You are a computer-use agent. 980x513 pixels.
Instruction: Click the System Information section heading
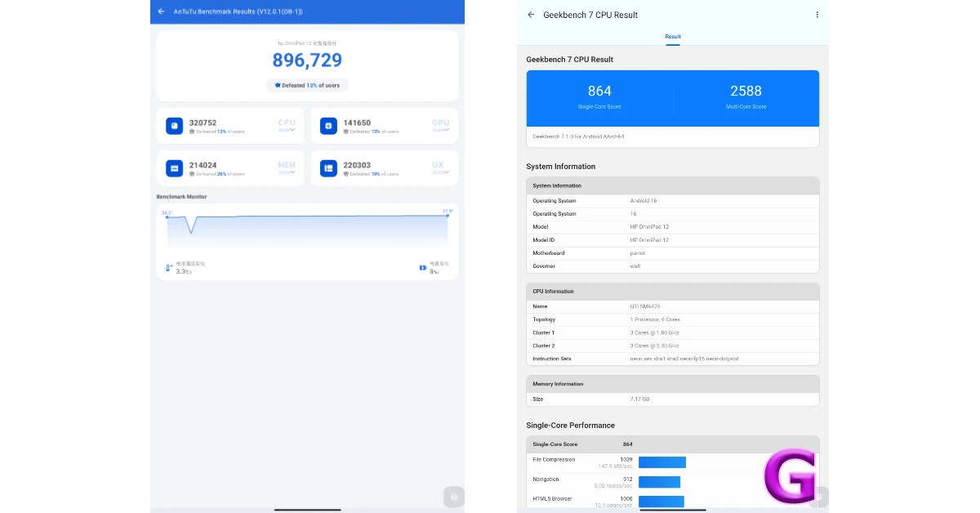[x=561, y=167]
